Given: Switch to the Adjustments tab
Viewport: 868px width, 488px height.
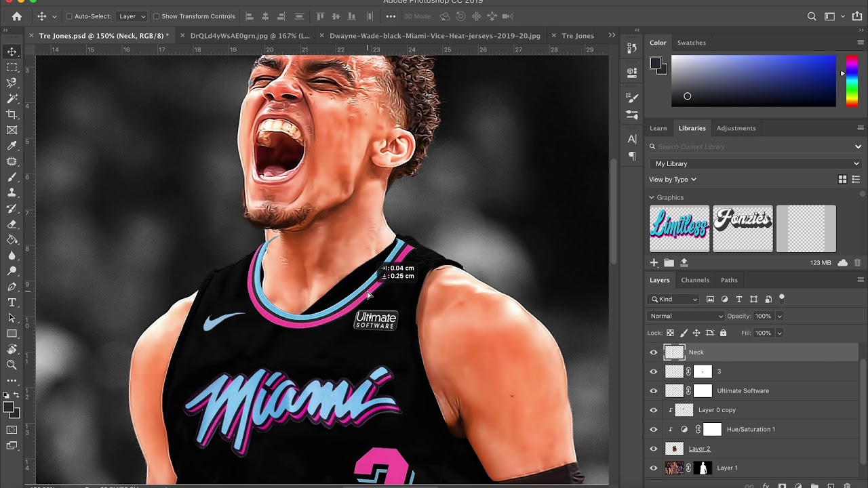Looking at the screenshot, I should click(x=736, y=128).
